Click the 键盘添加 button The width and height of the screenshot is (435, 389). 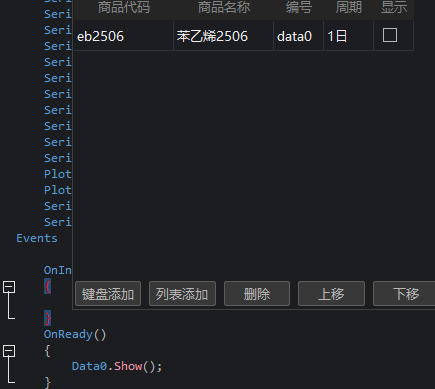click(x=108, y=294)
